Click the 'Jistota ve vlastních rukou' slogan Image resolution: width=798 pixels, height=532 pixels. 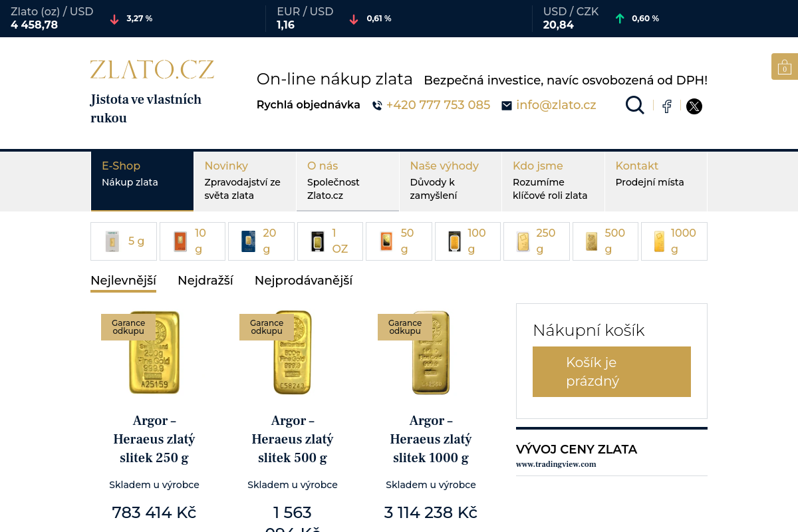pyautogui.click(x=146, y=109)
